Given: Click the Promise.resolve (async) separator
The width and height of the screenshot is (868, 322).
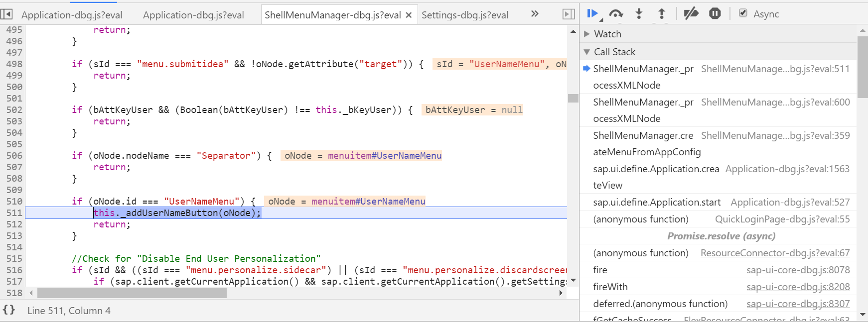Looking at the screenshot, I should [721, 236].
